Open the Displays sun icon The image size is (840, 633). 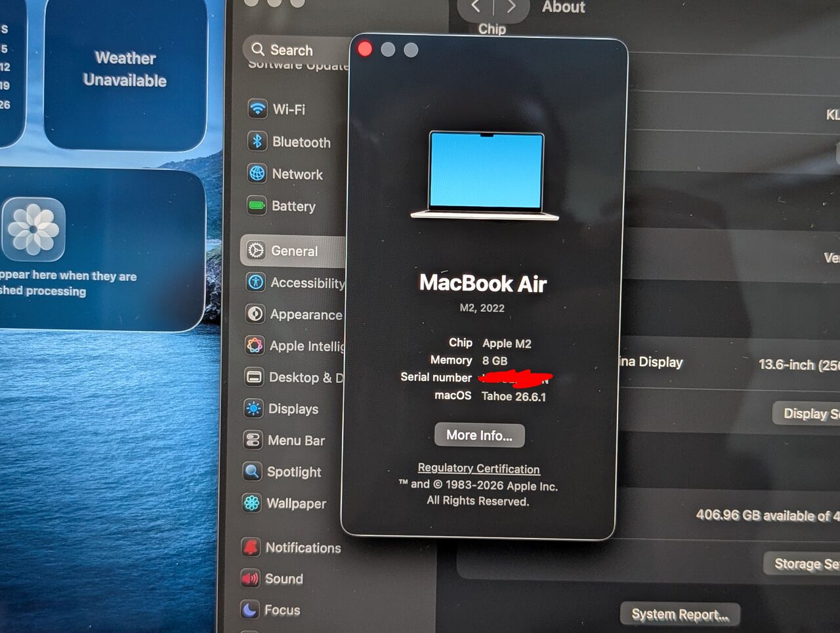click(x=253, y=408)
